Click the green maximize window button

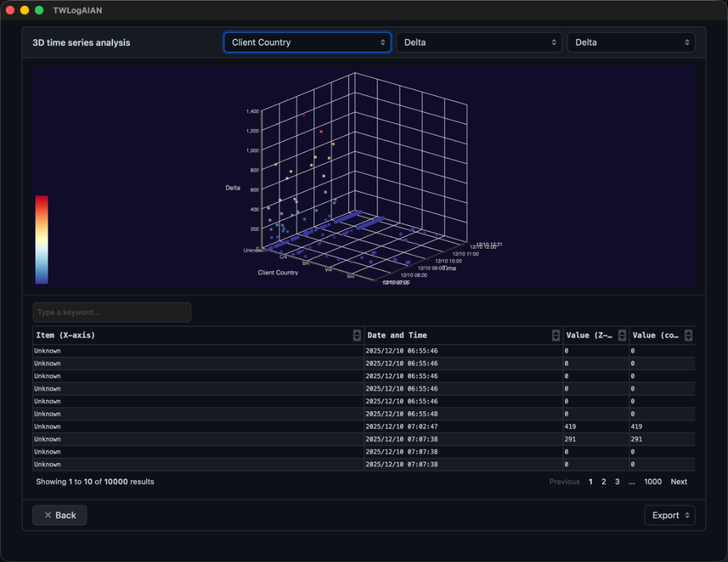tap(40, 10)
